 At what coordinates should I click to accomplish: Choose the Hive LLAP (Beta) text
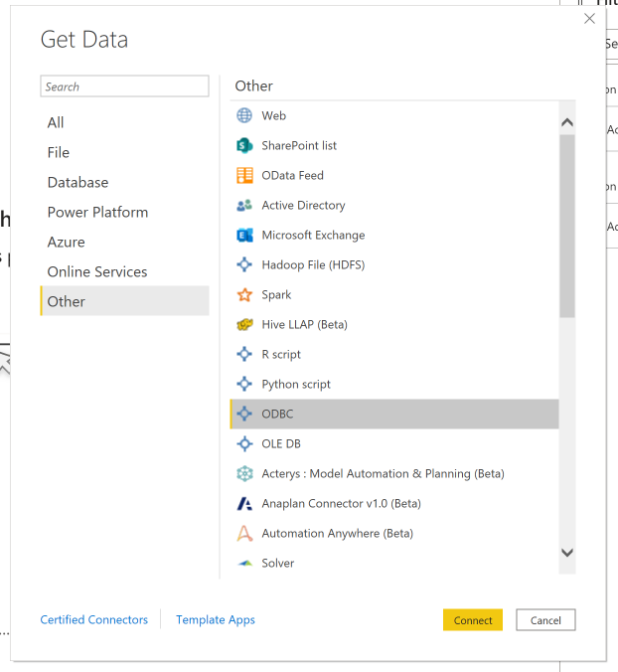pyautogui.click(x=304, y=324)
